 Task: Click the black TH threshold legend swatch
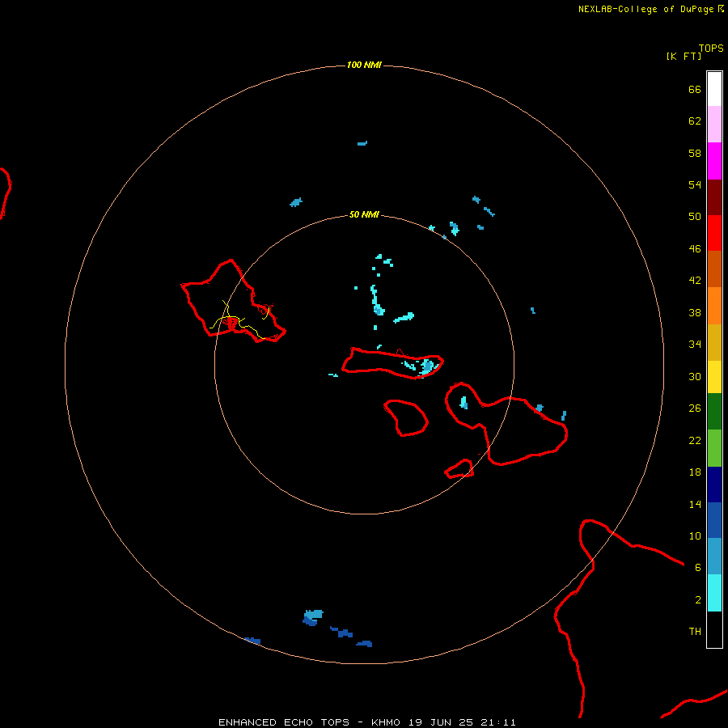pos(714,629)
